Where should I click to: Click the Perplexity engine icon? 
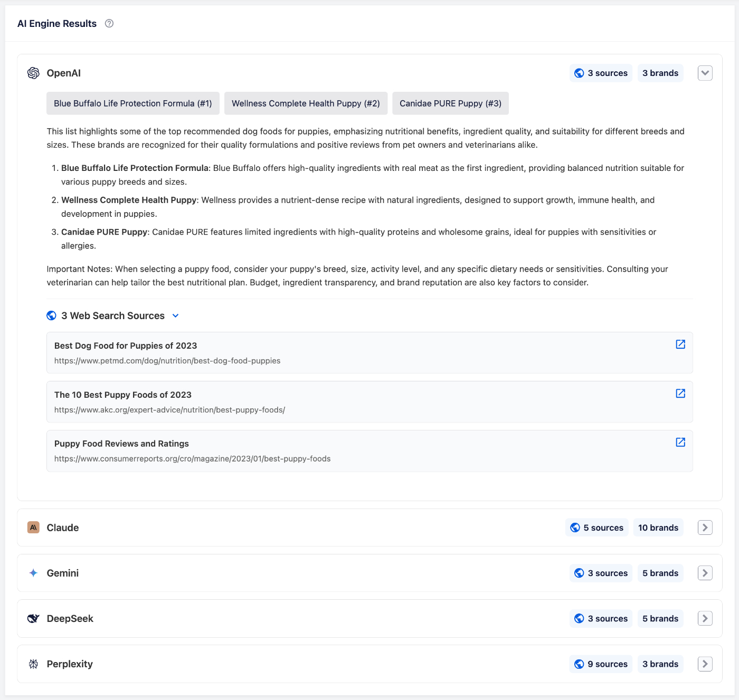coord(33,664)
